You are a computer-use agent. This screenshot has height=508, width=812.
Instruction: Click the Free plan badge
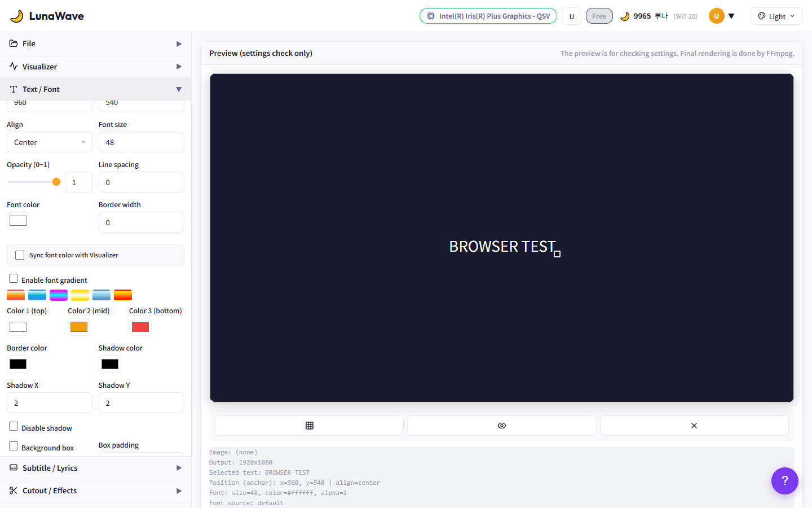coord(599,16)
